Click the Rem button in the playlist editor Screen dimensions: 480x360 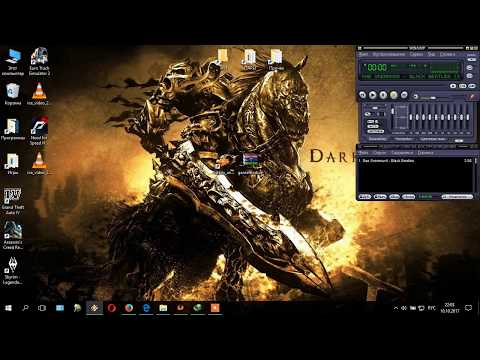[x=380, y=197]
